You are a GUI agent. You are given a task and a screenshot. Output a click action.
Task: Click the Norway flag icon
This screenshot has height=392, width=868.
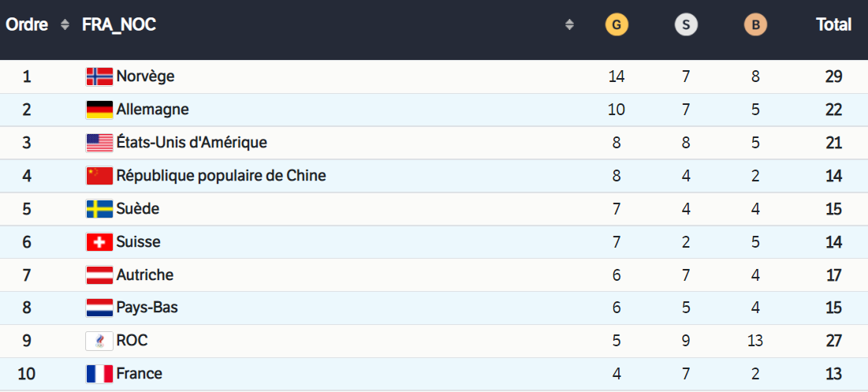pos(99,77)
